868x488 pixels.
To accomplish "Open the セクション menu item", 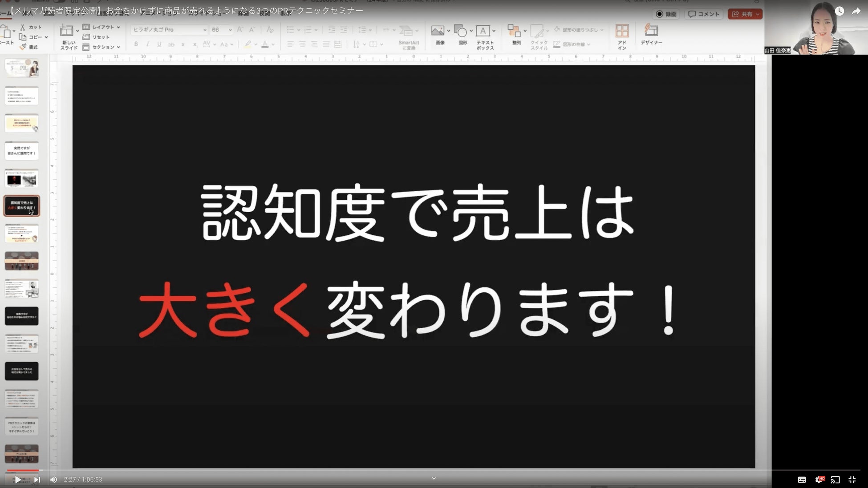I will [102, 47].
